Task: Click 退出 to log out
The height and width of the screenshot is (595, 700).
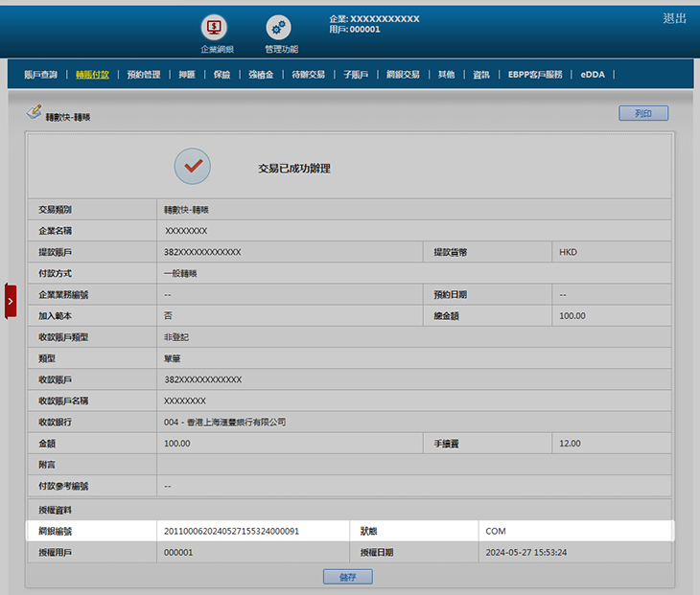Action: click(x=674, y=18)
